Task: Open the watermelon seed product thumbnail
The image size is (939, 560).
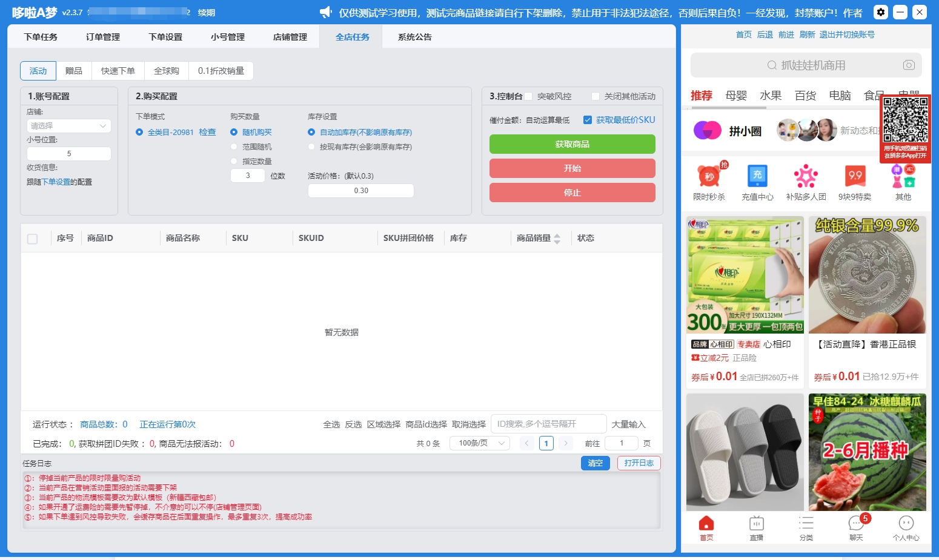Action: (x=867, y=452)
